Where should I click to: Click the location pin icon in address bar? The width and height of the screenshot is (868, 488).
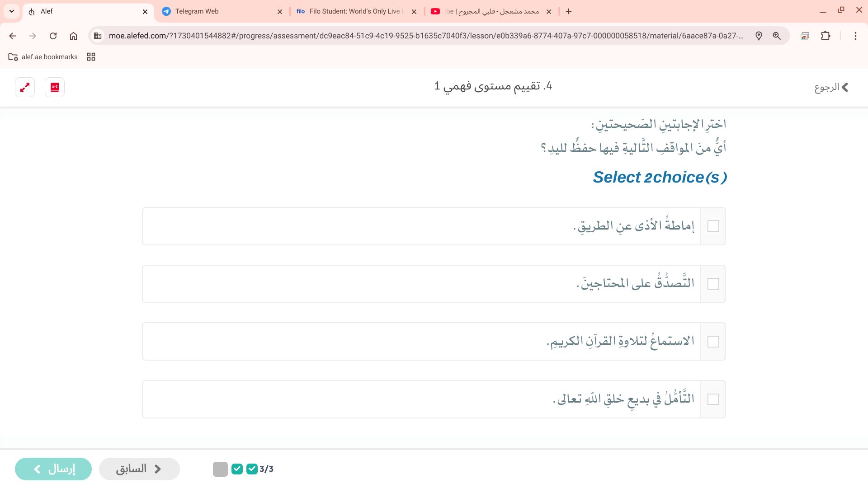pyautogui.click(x=759, y=36)
